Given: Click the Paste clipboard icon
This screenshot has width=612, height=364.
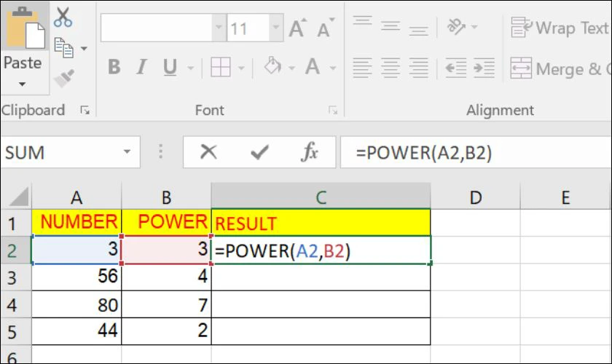Looking at the screenshot, I should 25,28.
